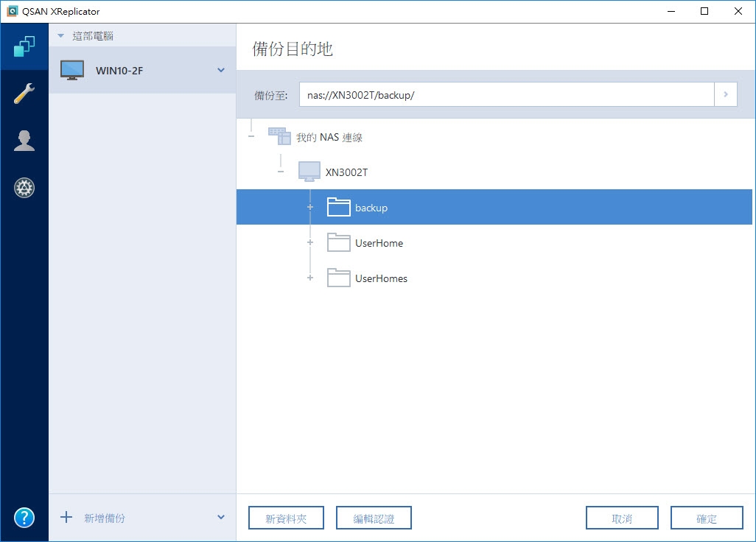The image size is (756, 542).
Task: Click the 取消 button
Action: tap(622, 518)
